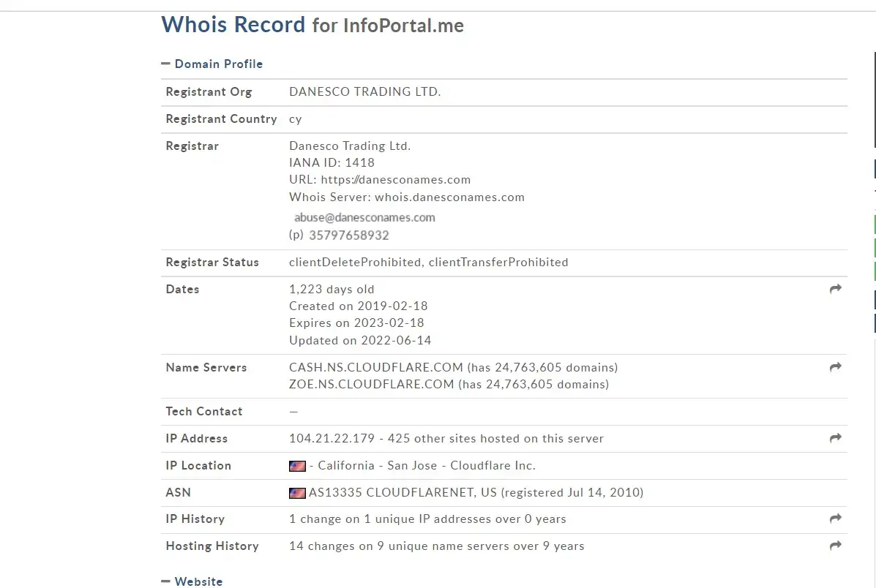This screenshot has width=876, height=588.
Task: Click the registrar URL https://danesconames.com
Action: point(395,179)
